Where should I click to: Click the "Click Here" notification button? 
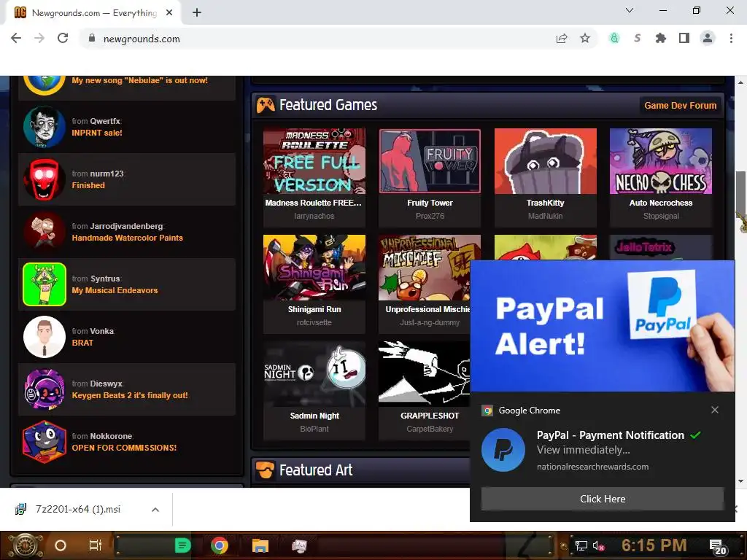pyautogui.click(x=603, y=499)
